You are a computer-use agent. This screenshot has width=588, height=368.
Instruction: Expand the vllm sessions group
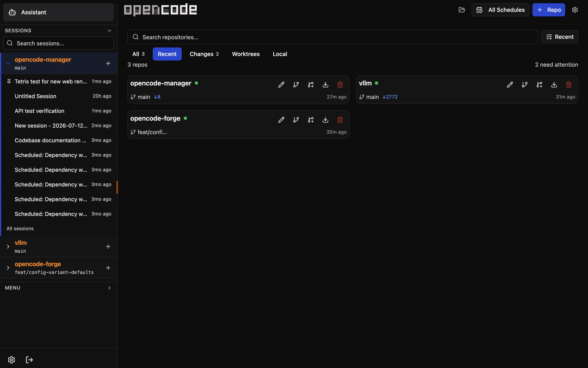(8, 247)
